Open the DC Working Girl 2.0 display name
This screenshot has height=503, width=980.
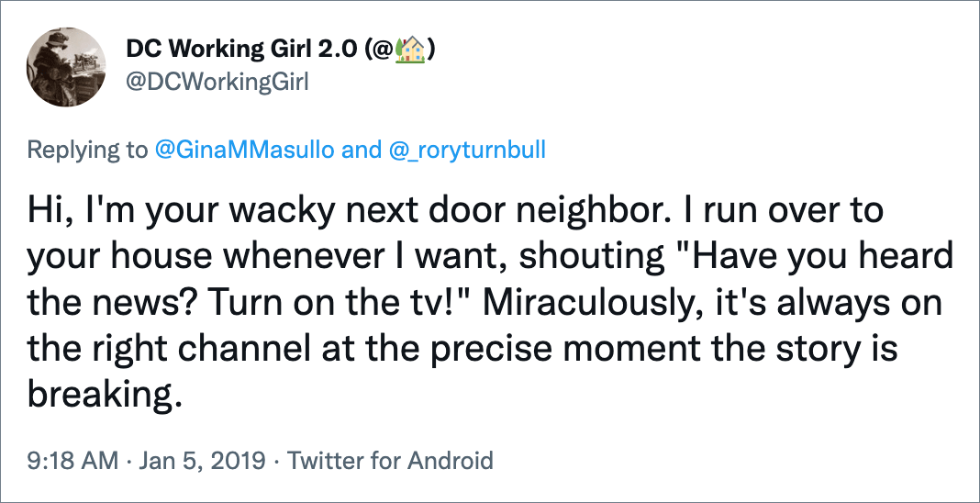click(x=281, y=50)
